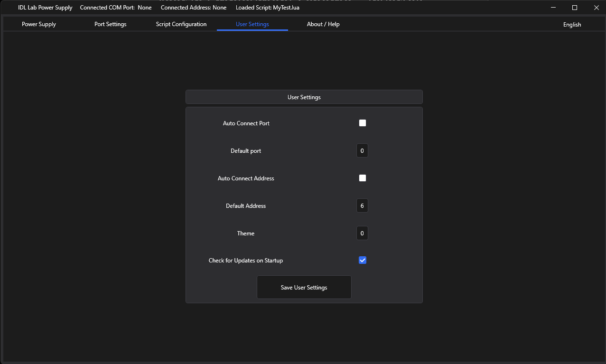Viewport: 606px width, 364px height.
Task: Enable the Auto Connect Port checkbox
Action: click(x=363, y=123)
